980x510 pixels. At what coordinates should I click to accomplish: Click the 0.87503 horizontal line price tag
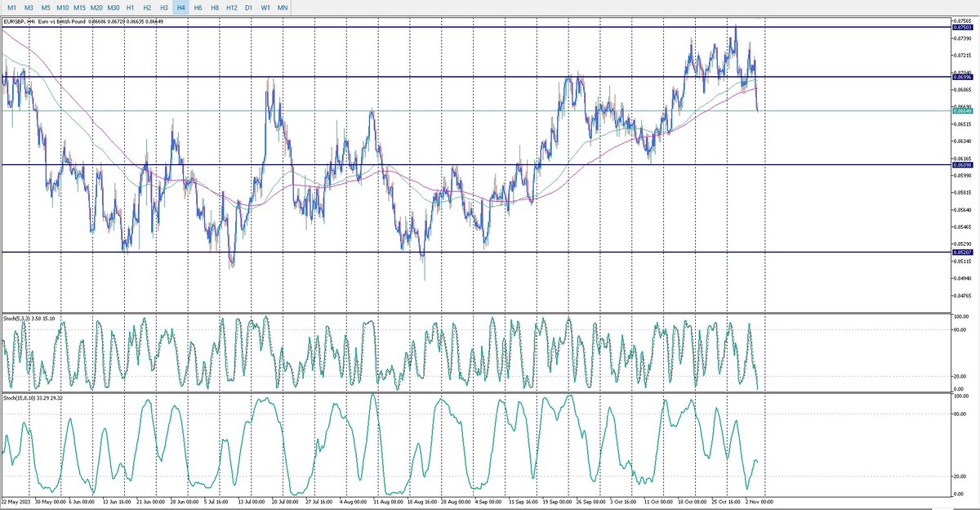point(963,27)
